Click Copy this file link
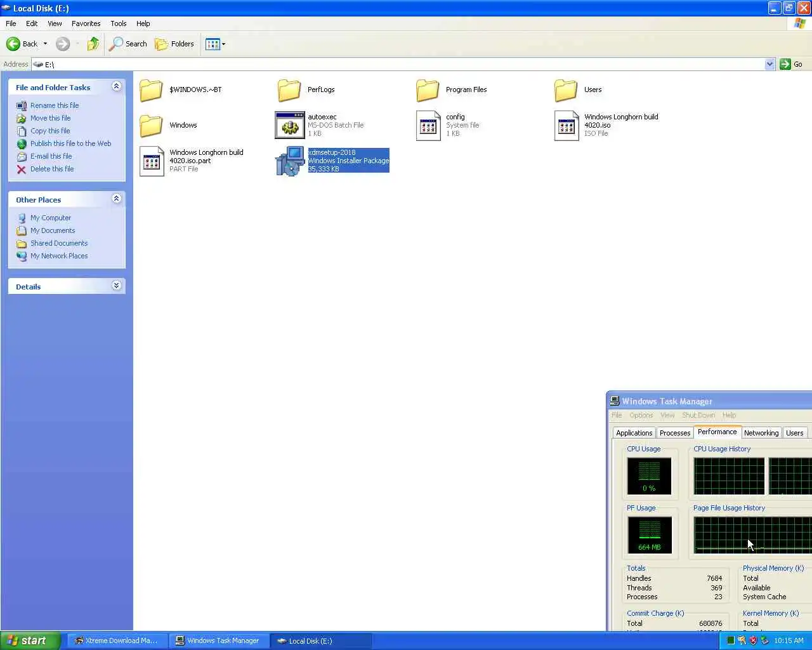Viewport: 812px width, 650px height. pos(50,131)
